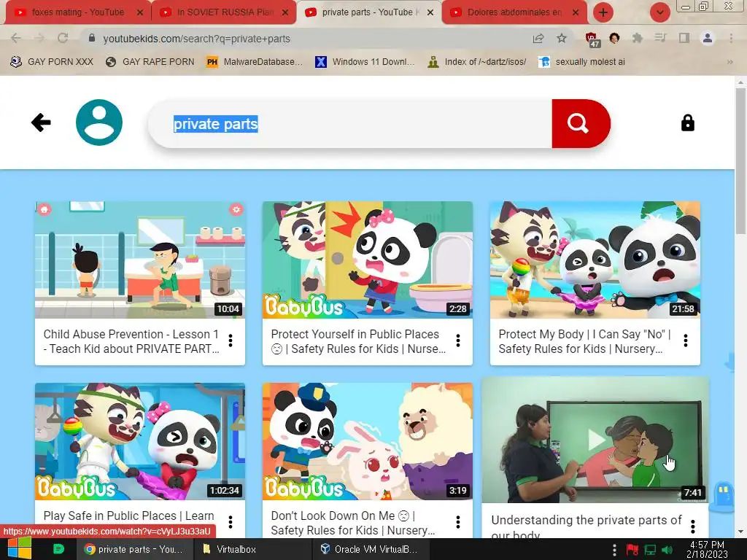Open the MalwareDatabase bookmark

coord(255,62)
